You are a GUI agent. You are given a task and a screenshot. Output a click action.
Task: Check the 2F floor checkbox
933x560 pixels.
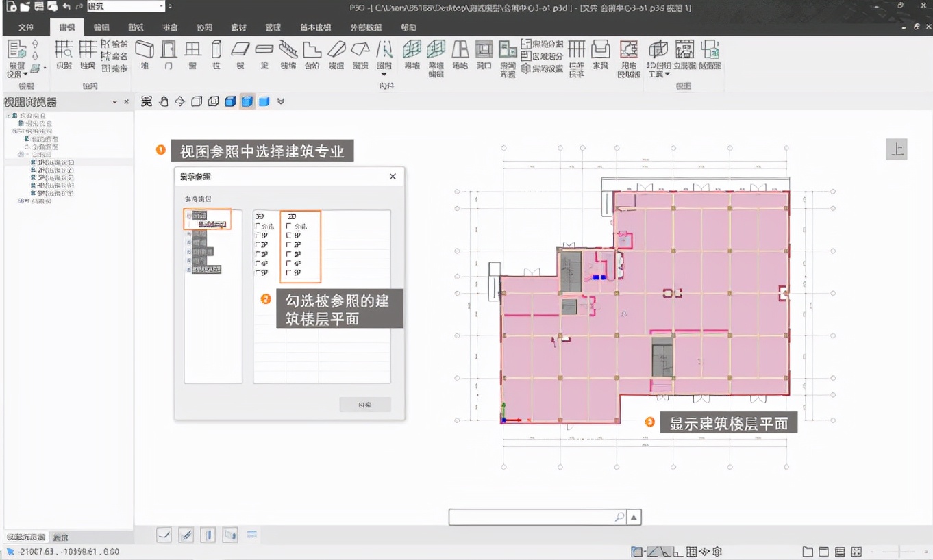click(x=288, y=244)
